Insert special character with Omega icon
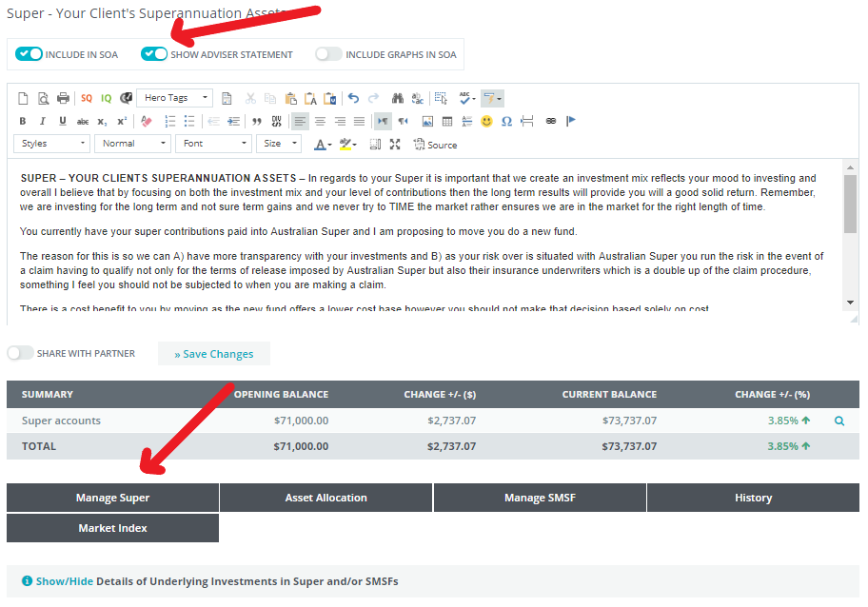The image size is (868, 607). tap(506, 122)
